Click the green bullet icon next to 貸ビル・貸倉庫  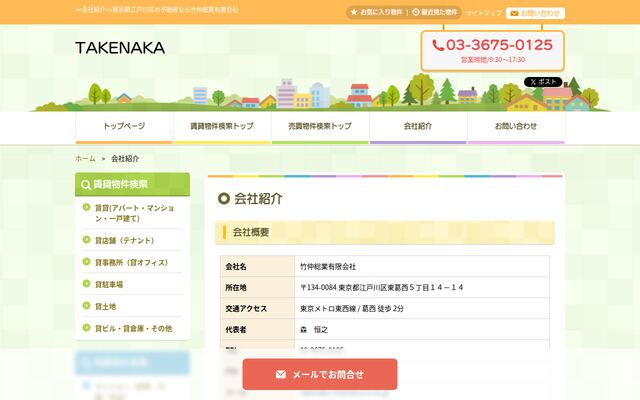[x=86, y=328]
